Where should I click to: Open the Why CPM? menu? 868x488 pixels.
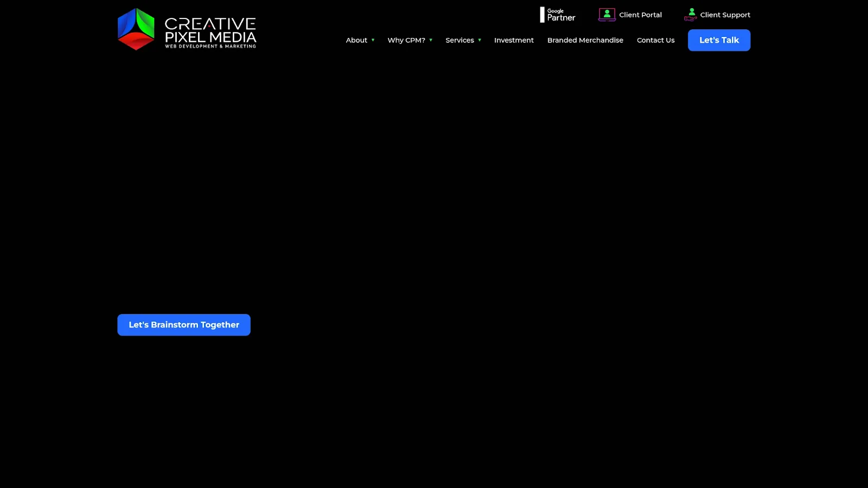406,40
